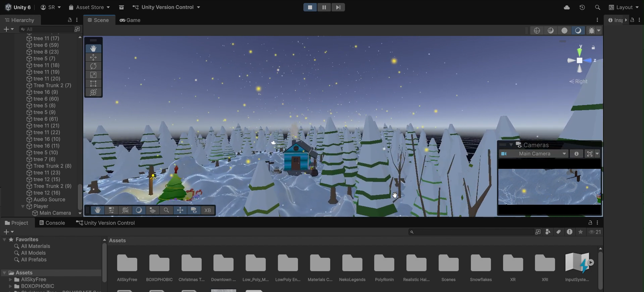Open the Project create plus menu
The height and width of the screenshot is (292, 644).
pos(8,232)
